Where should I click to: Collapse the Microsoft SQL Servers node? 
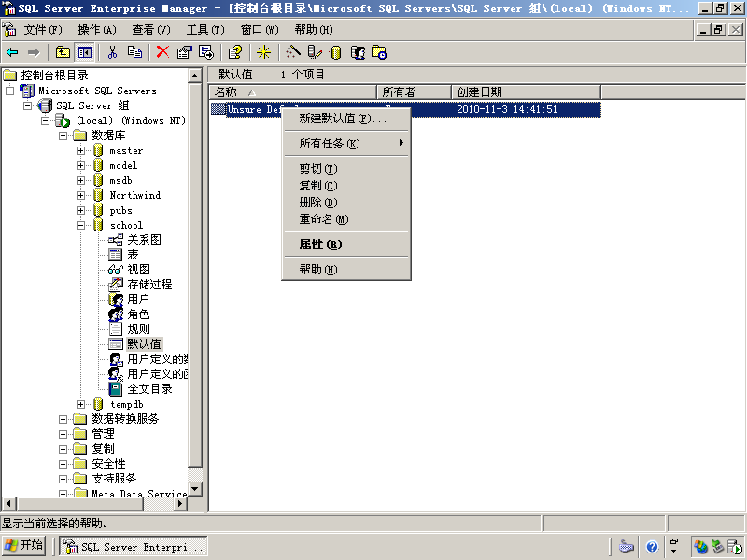point(10,91)
